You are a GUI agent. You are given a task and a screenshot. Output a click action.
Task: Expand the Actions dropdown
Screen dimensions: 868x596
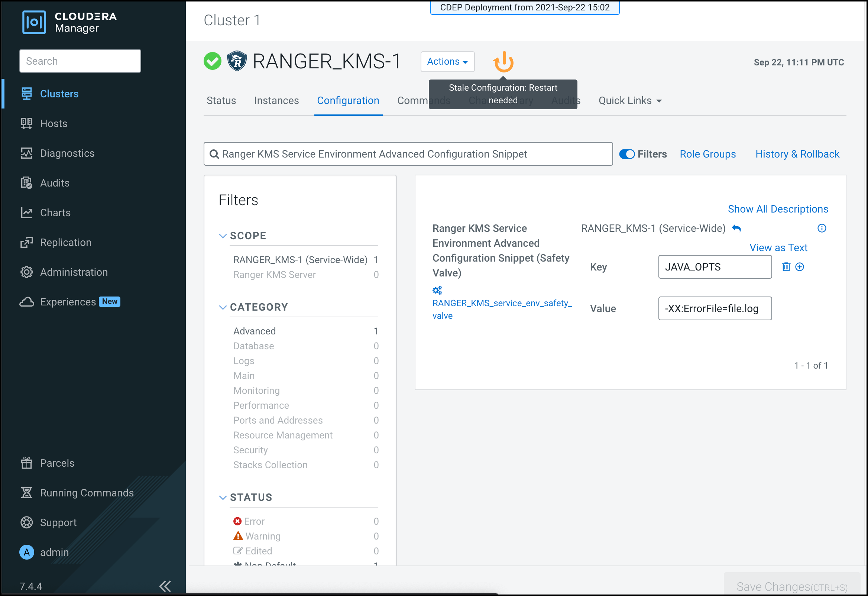pos(447,62)
